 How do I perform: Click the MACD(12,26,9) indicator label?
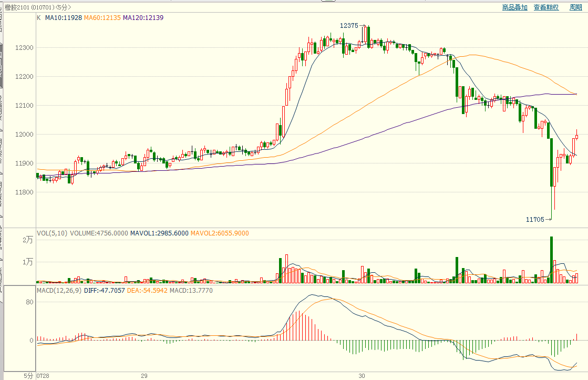(x=59, y=291)
